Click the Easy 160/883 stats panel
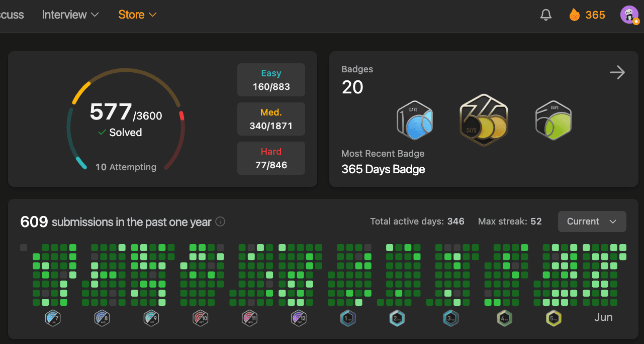 (271, 79)
